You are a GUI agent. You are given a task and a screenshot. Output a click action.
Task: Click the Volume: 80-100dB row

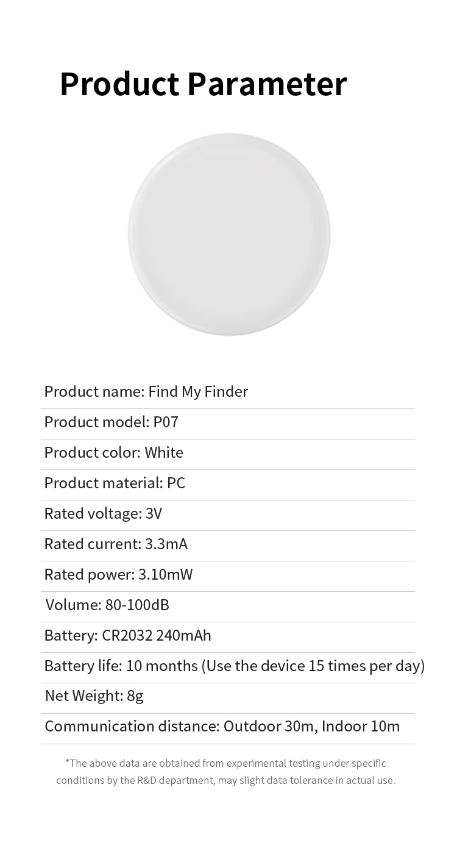point(107,605)
